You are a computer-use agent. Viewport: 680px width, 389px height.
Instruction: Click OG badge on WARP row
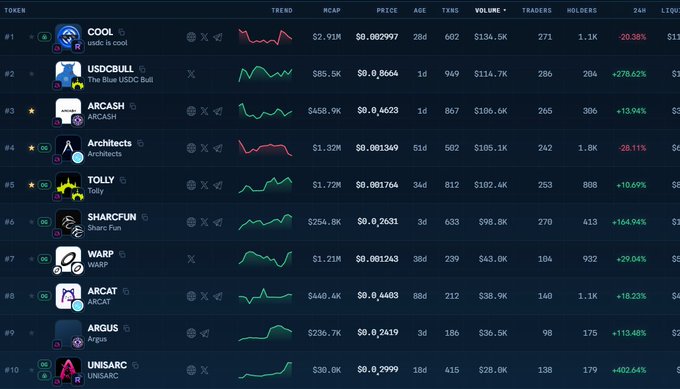[x=44, y=259]
